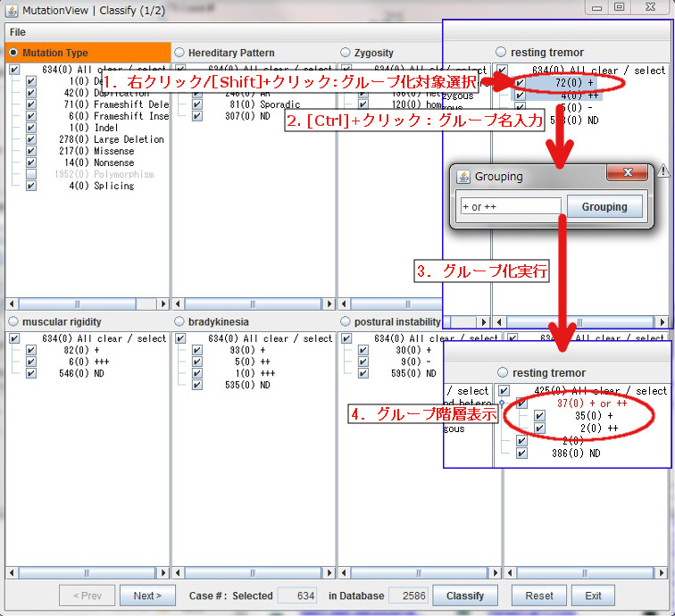Click the group name input field
Viewport: 675px width, 616px height.
(x=510, y=207)
